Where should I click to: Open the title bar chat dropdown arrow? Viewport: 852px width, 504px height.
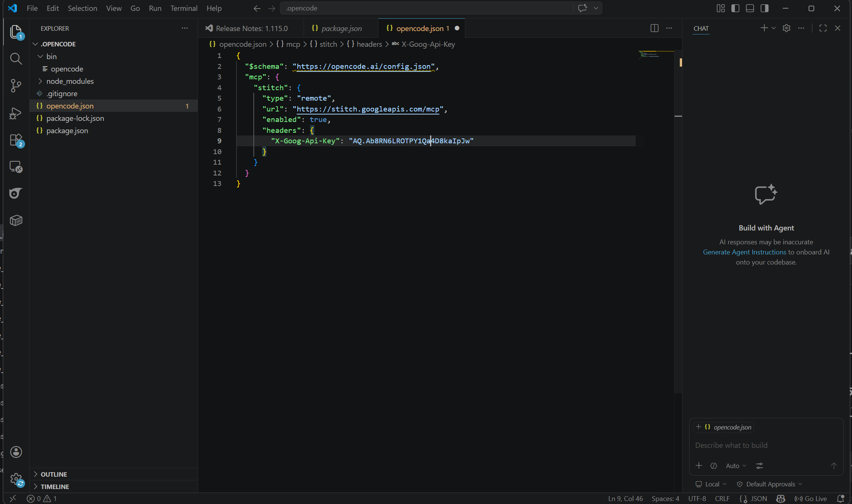(596, 8)
